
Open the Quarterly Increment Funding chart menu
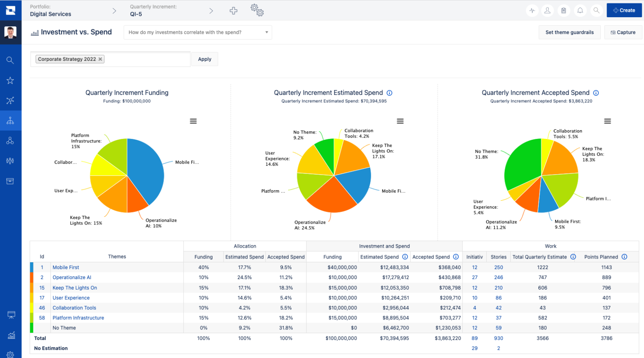[x=193, y=121]
